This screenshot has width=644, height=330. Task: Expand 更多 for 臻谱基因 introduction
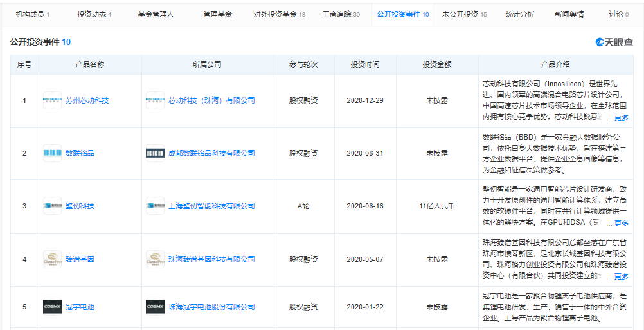coord(622,277)
